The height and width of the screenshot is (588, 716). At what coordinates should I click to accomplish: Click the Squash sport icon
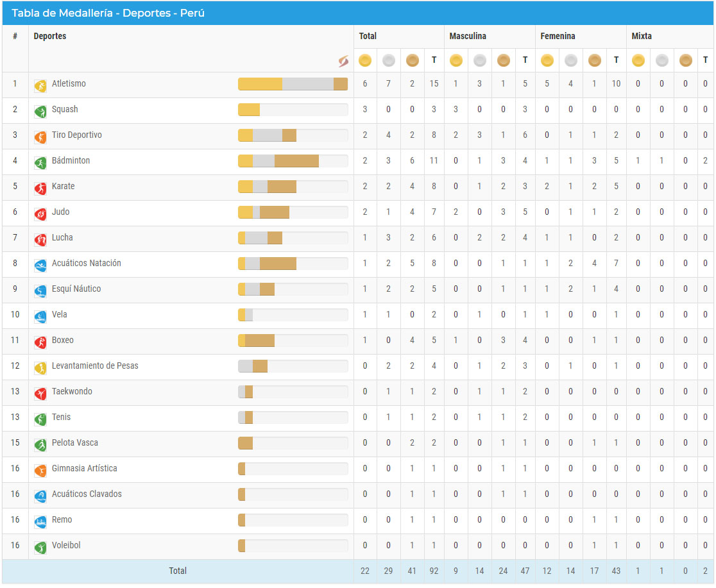pyautogui.click(x=40, y=111)
